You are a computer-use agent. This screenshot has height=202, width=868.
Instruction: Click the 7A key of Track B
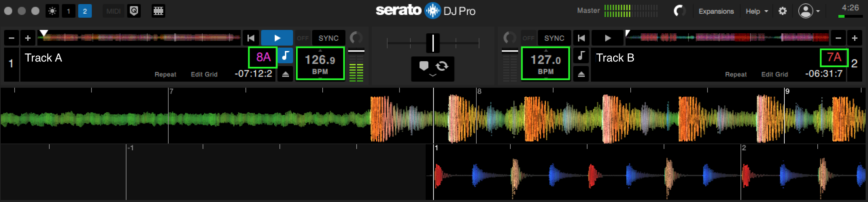pyautogui.click(x=834, y=57)
